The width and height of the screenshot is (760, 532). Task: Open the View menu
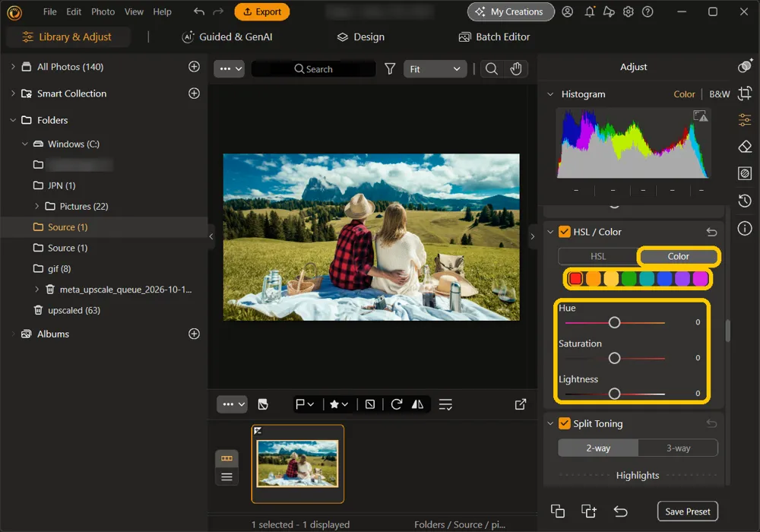tap(134, 11)
